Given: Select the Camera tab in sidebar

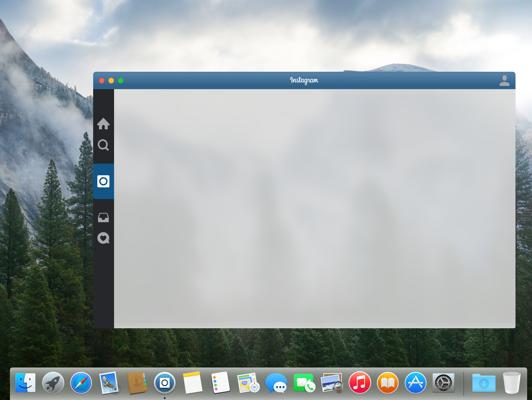Looking at the screenshot, I should click(x=103, y=181).
